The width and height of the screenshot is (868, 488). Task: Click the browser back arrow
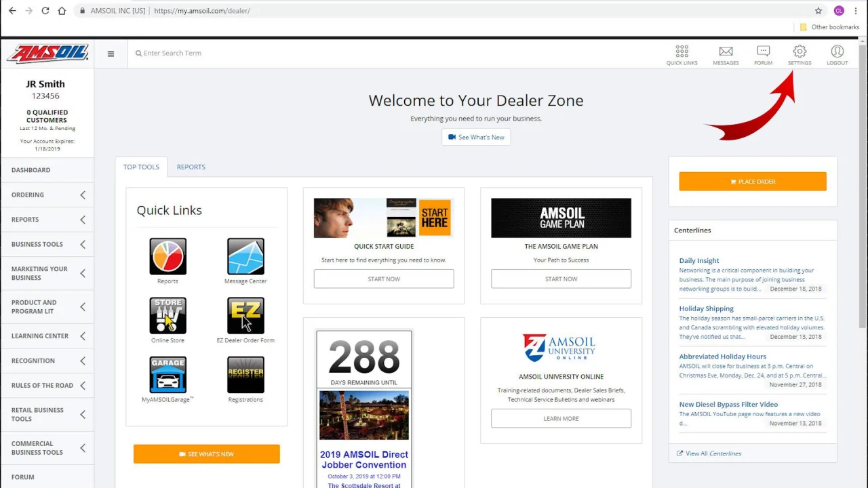12,11
